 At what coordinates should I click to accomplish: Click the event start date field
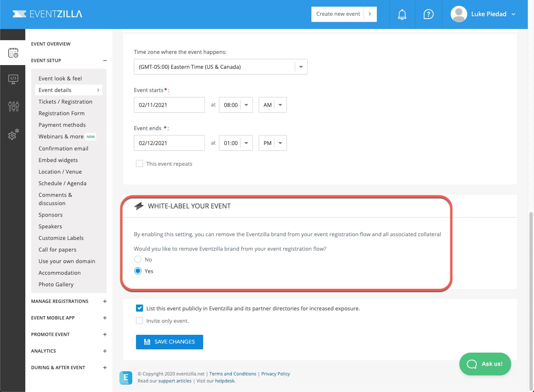pyautogui.click(x=169, y=105)
